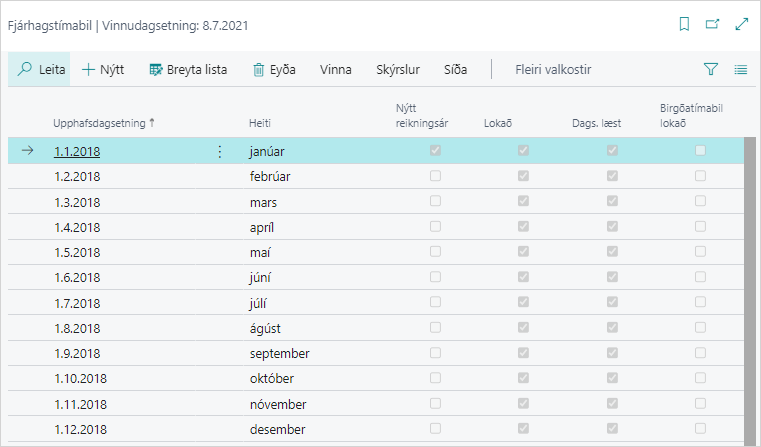Open page in new window icon
This screenshot has width=761, height=447.
coord(712,24)
